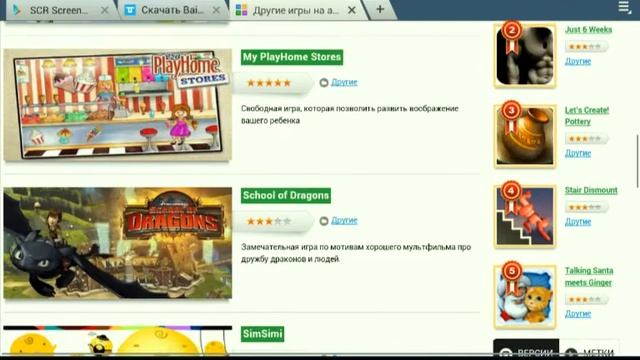Open the School of Dragons banner image
This screenshot has height=360, width=640.
coord(118,243)
